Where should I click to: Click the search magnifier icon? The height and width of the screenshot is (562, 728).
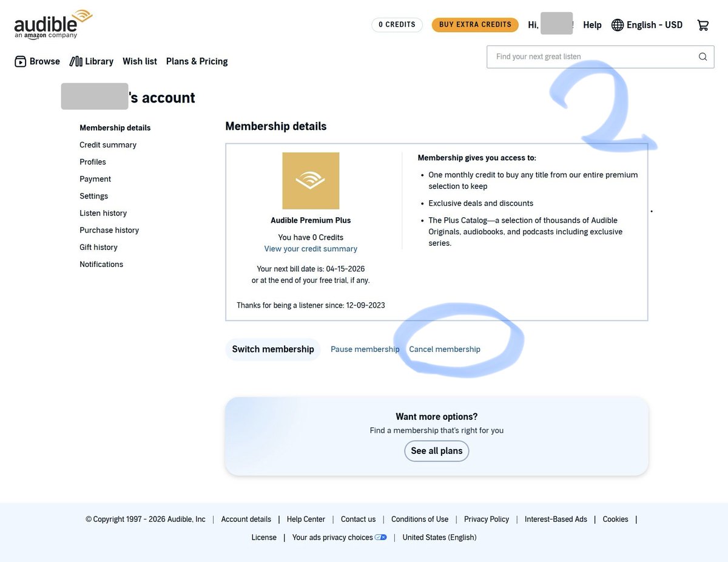(x=703, y=56)
